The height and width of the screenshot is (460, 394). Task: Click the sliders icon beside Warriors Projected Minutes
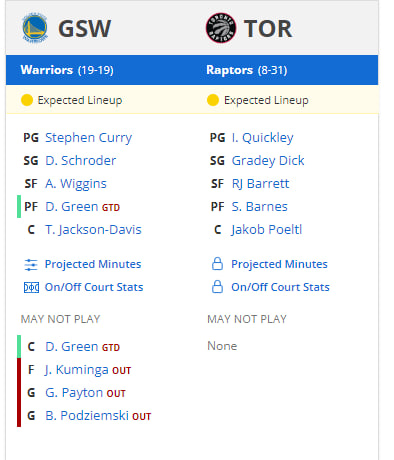(31, 265)
